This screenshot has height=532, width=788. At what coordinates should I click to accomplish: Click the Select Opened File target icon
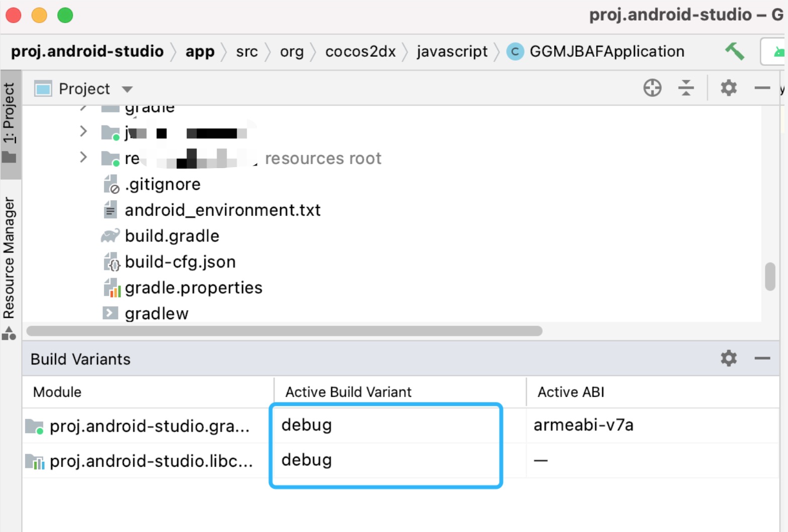point(651,88)
